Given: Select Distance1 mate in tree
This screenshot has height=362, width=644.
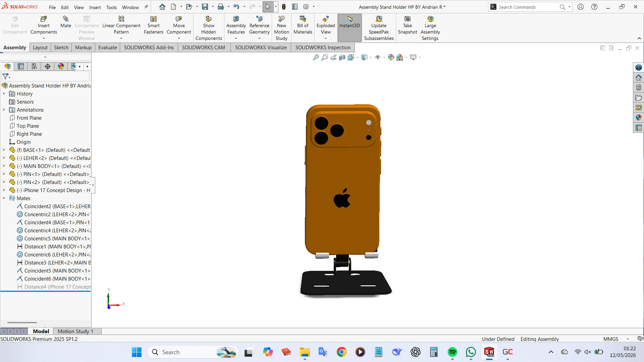Looking at the screenshot, I should click(x=54, y=247).
